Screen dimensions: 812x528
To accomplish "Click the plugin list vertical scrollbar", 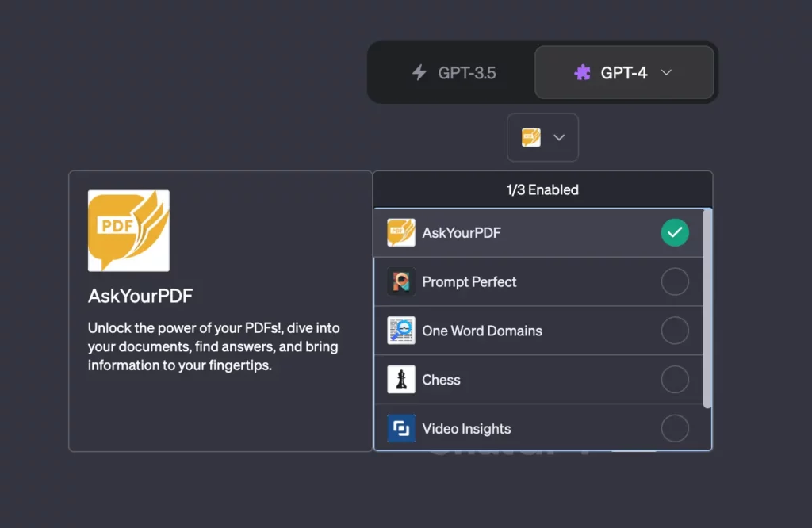I will pyautogui.click(x=707, y=309).
